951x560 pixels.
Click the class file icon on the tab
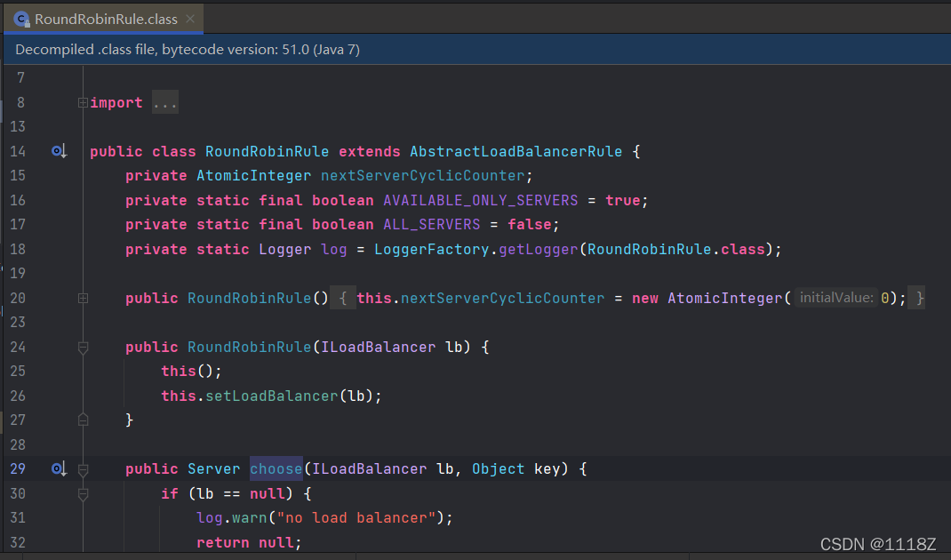pyautogui.click(x=22, y=20)
